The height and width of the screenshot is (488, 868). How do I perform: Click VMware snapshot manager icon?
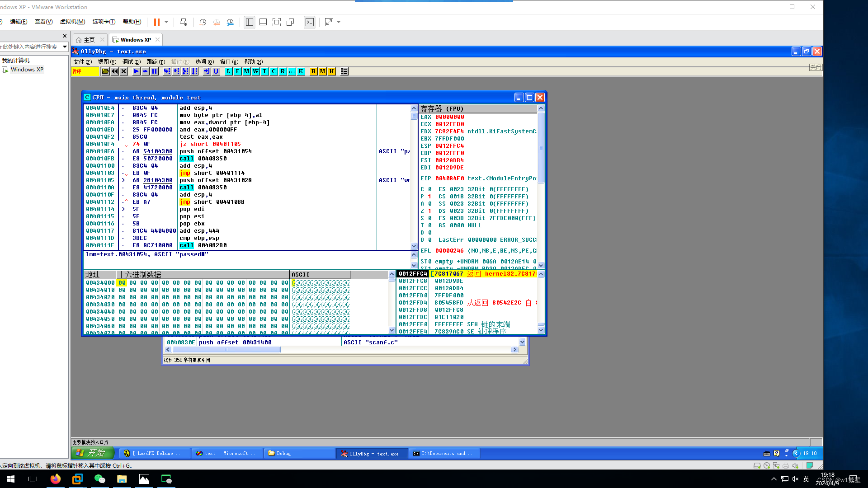pyautogui.click(x=230, y=22)
